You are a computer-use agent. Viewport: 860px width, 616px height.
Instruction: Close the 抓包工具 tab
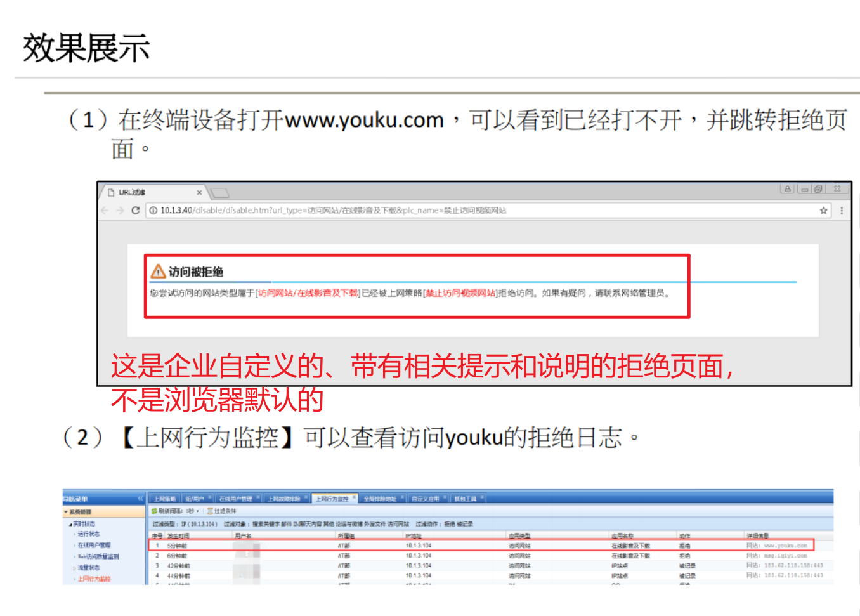click(x=482, y=497)
